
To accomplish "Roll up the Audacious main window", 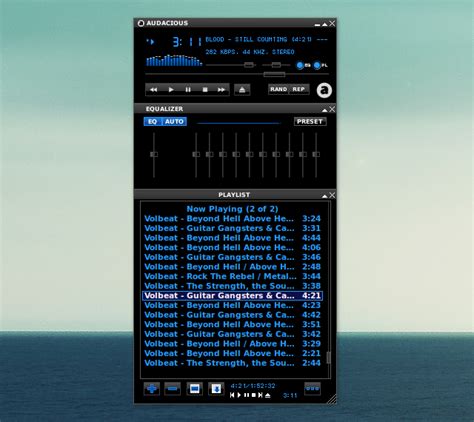I will pyautogui.click(x=325, y=24).
